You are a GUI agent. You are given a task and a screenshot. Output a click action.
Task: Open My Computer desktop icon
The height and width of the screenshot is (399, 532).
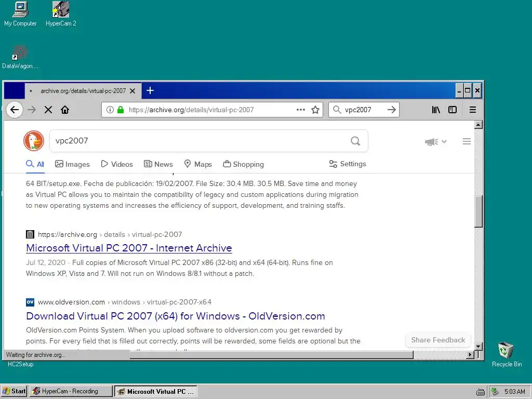[x=20, y=14]
